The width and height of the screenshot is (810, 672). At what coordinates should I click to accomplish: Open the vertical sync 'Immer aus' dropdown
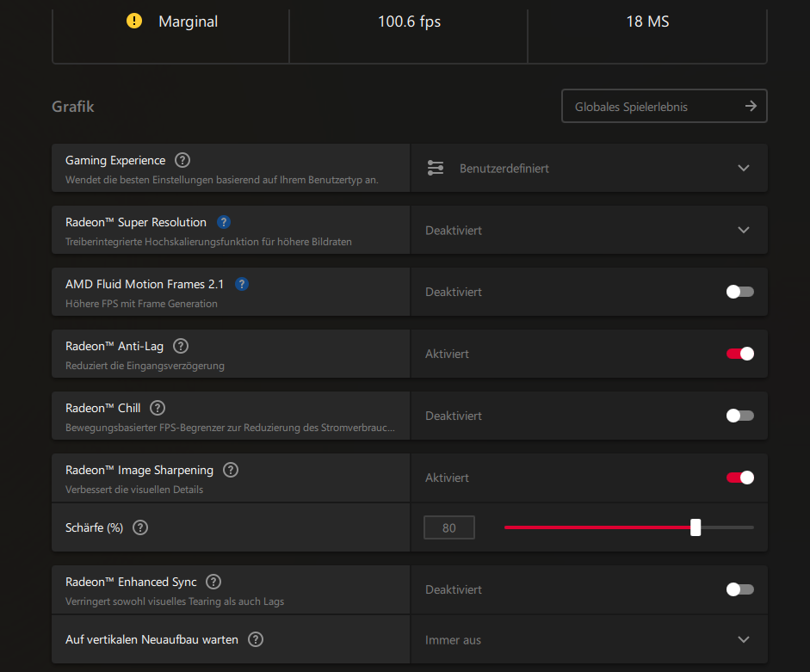pyautogui.click(x=589, y=639)
